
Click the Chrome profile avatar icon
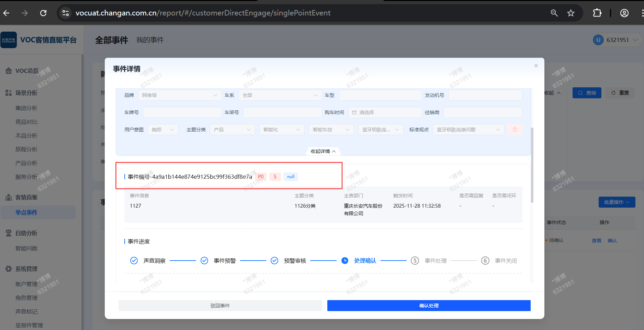coord(624,13)
